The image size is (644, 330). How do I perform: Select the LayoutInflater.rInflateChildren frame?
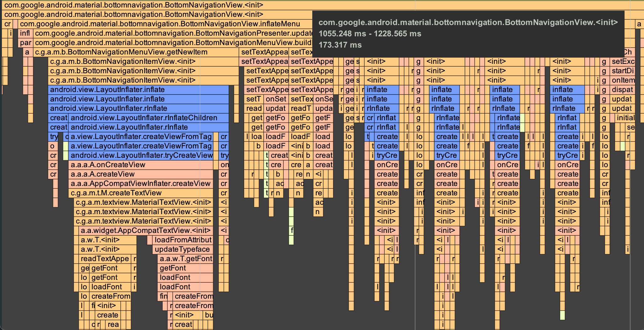141,118
